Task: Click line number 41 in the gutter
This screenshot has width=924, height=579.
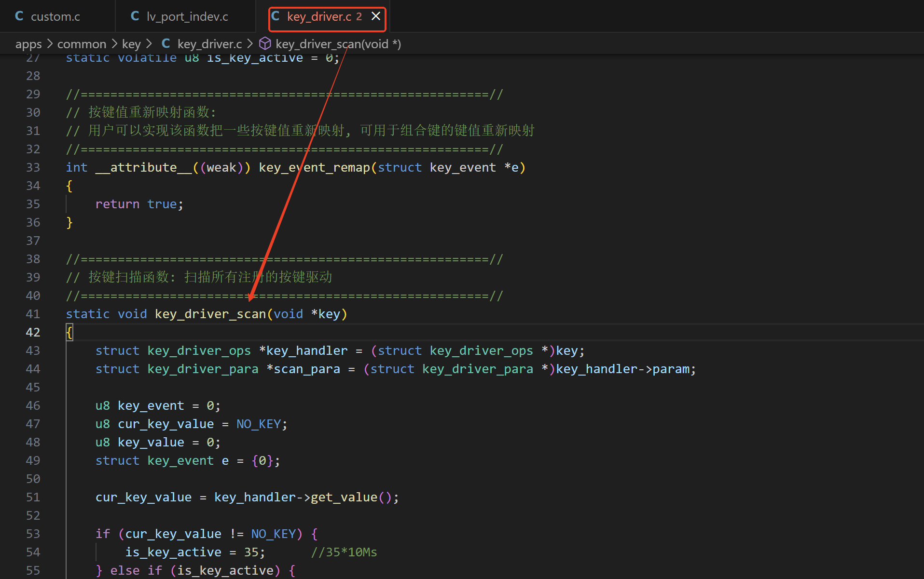Action: pyautogui.click(x=33, y=314)
